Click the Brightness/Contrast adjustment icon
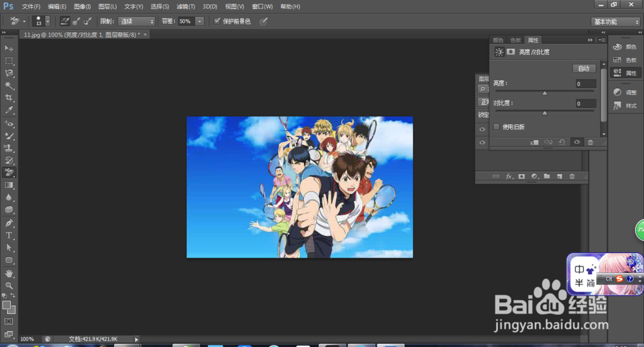 pyautogui.click(x=499, y=52)
